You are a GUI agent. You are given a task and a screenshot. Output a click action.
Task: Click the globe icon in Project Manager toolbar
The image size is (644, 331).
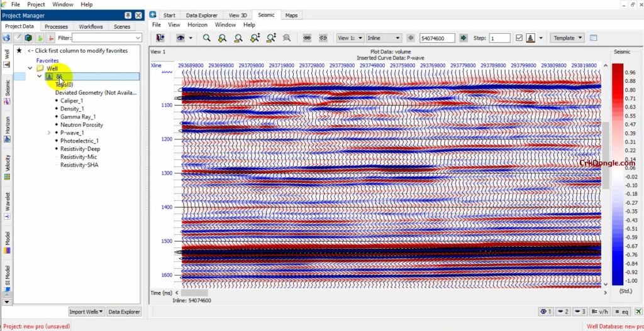tap(6, 38)
